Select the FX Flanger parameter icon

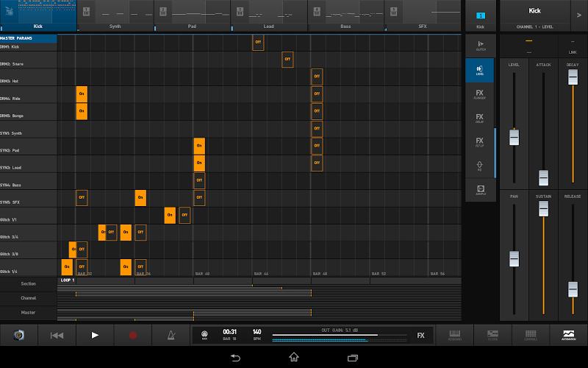pyautogui.click(x=480, y=94)
